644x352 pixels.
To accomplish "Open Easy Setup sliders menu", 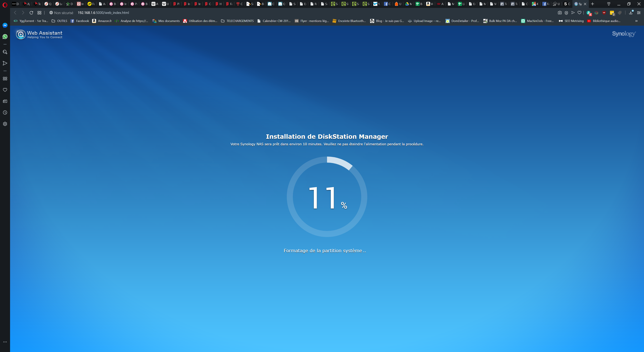I will click(639, 13).
